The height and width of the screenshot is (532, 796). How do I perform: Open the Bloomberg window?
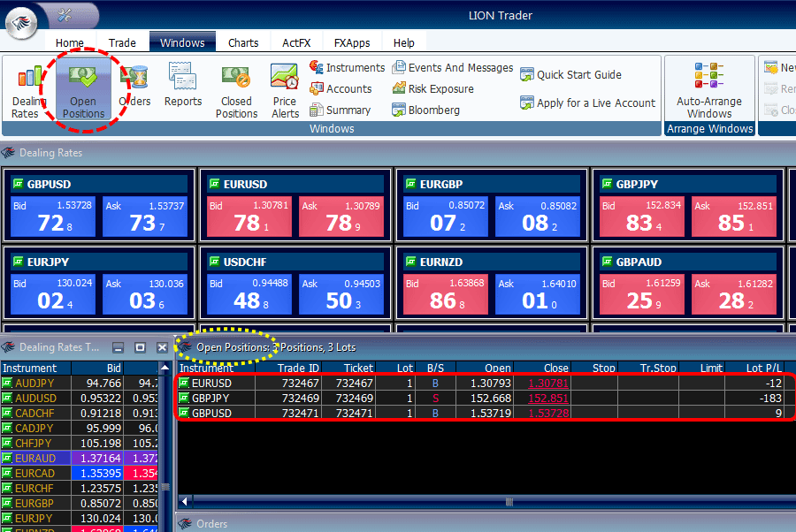tap(426, 110)
